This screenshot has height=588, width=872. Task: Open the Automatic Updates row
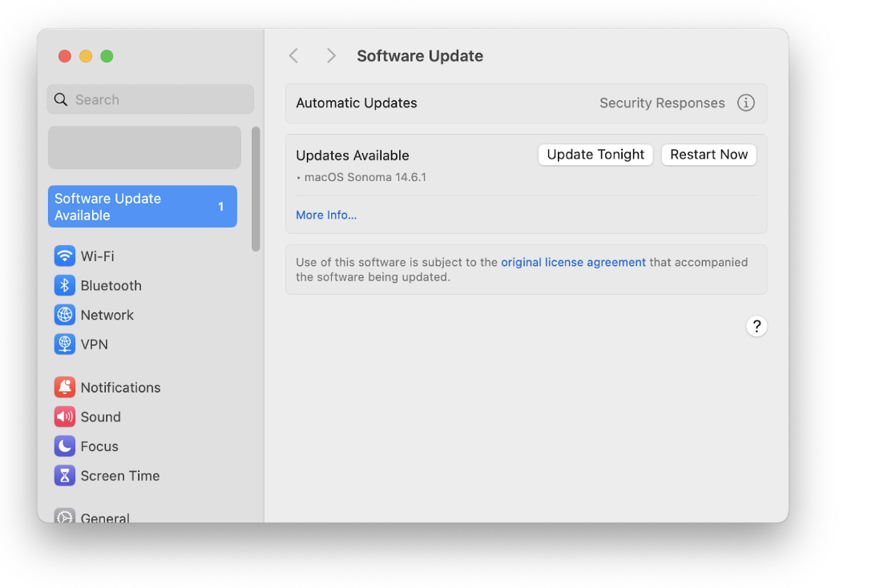coord(356,103)
